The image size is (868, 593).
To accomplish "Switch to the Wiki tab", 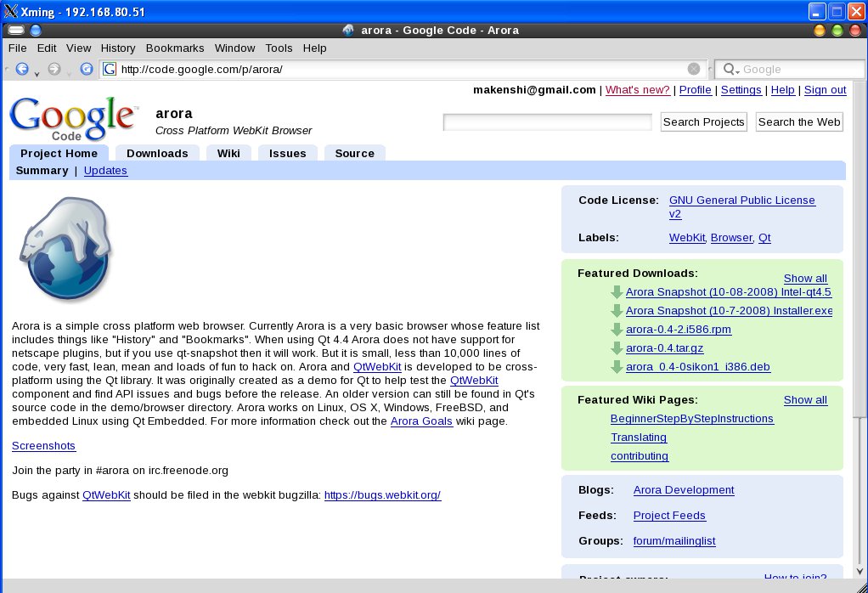I will [228, 154].
